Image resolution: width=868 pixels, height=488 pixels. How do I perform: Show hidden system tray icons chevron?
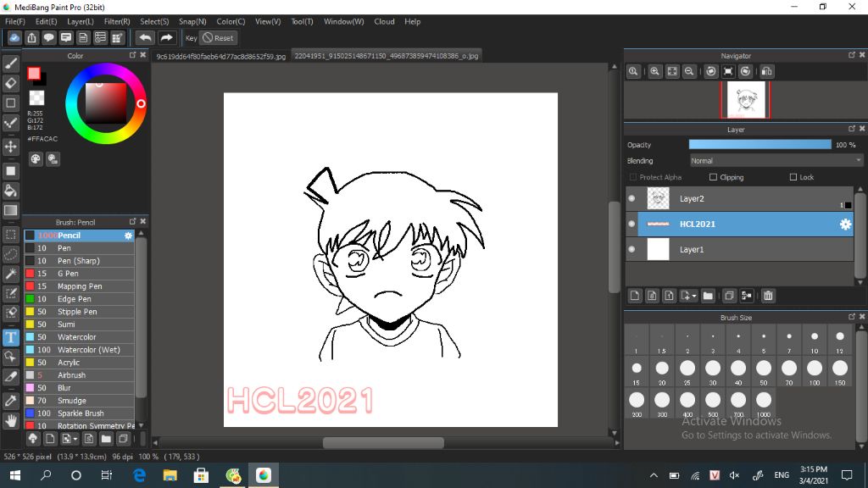click(x=654, y=475)
